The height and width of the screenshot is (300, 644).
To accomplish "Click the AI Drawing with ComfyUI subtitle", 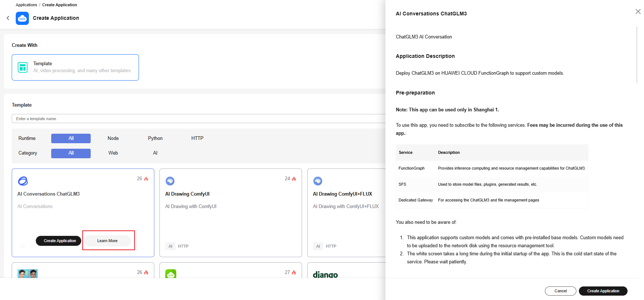I will tap(191, 207).
